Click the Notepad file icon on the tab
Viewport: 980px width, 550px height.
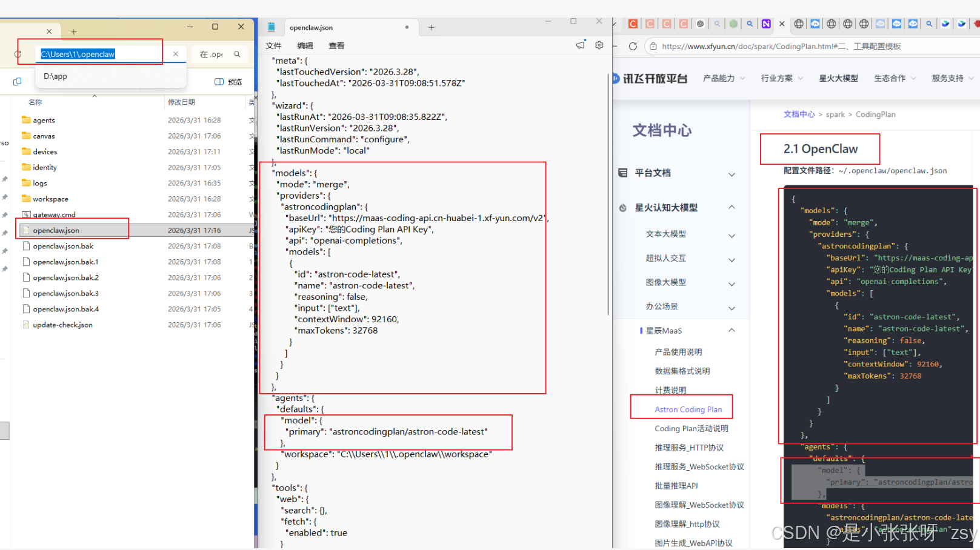point(272,27)
